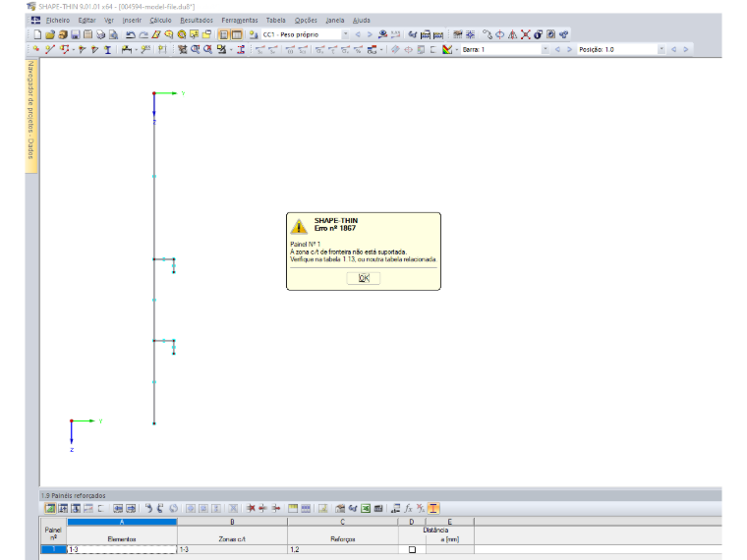747x560 pixels.
Task: Open the Opções menu
Action: [306, 20]
